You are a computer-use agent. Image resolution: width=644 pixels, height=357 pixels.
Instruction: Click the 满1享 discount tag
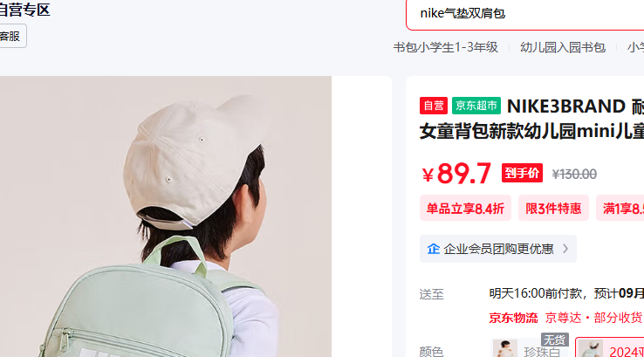[620, 209]
